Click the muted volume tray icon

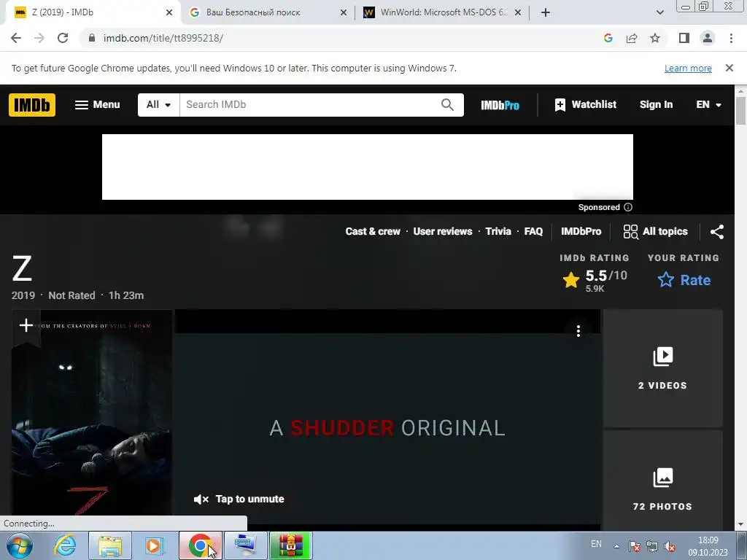tap(670, 546)
